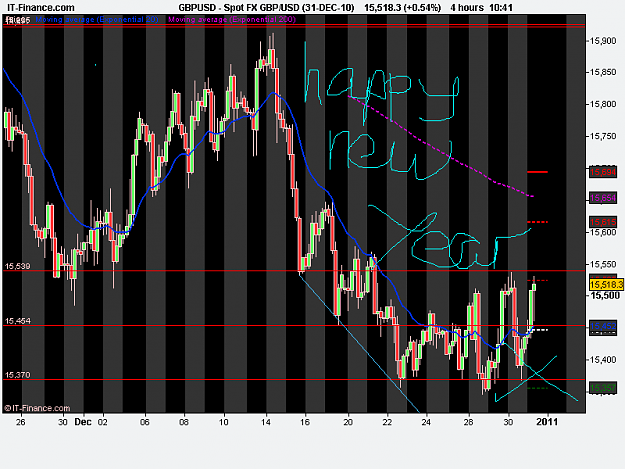The image size is (625, 469).
Task: Click the 15,800 price axis label
Action: coord(602,104)
